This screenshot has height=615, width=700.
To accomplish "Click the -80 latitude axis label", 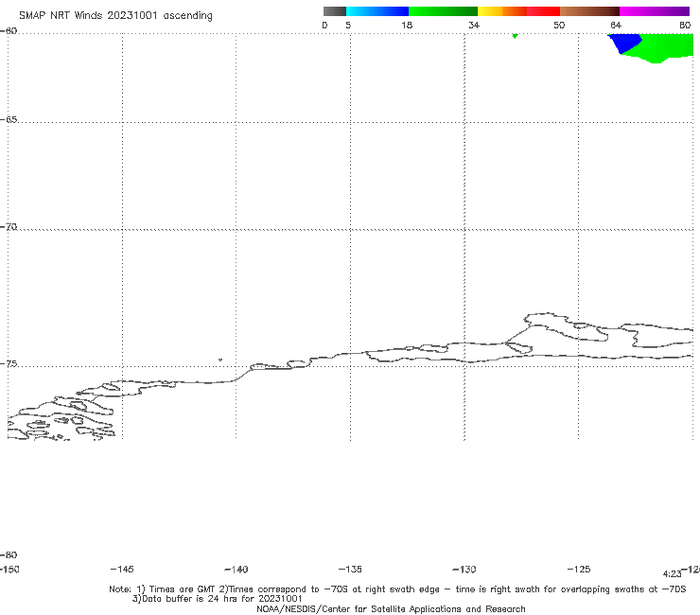I will [9, 554].
